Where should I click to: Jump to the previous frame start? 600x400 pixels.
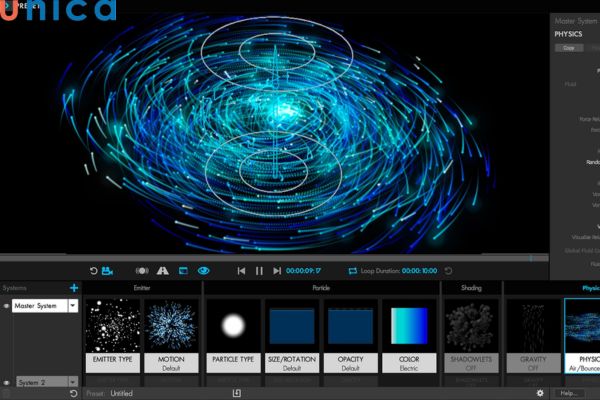coord(241,271)
